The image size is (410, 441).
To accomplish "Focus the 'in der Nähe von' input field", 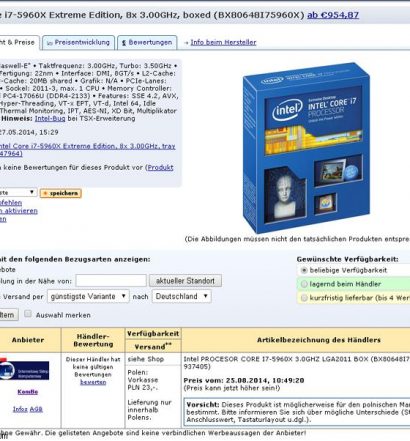I will click(111, 281).
